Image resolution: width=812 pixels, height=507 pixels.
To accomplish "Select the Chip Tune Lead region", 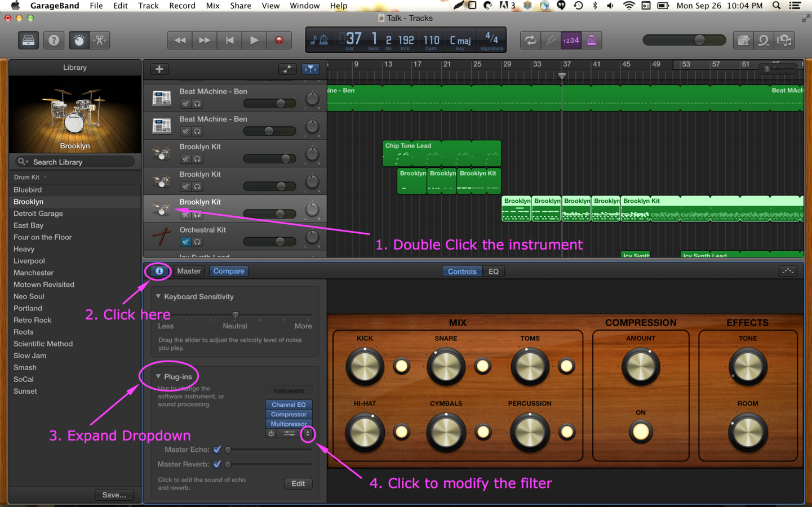I will click(441, 153).
